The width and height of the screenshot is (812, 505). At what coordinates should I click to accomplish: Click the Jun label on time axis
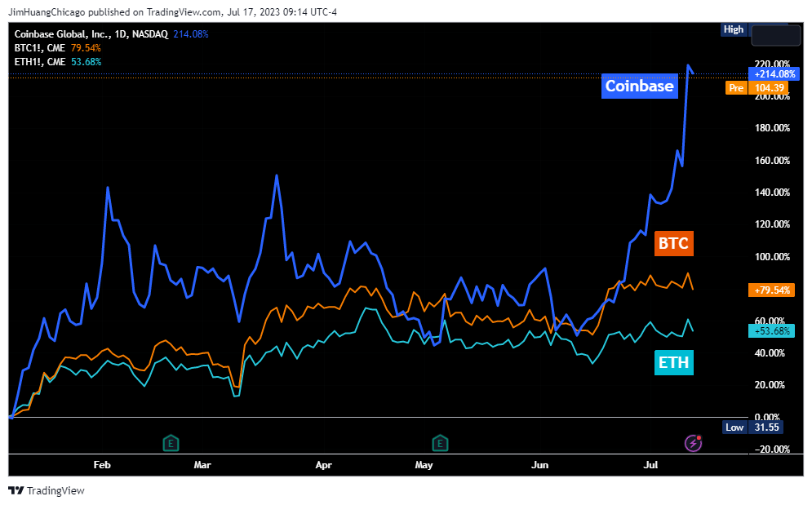pos(539,465)
